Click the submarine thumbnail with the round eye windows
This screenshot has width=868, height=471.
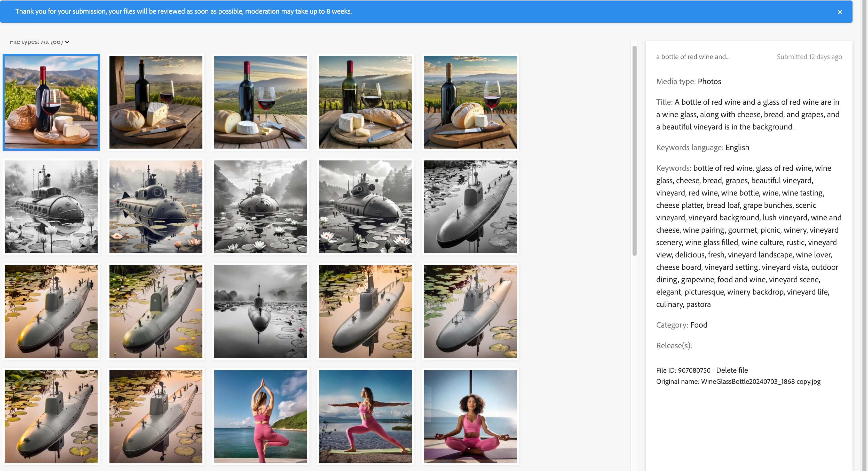point(470,311)
